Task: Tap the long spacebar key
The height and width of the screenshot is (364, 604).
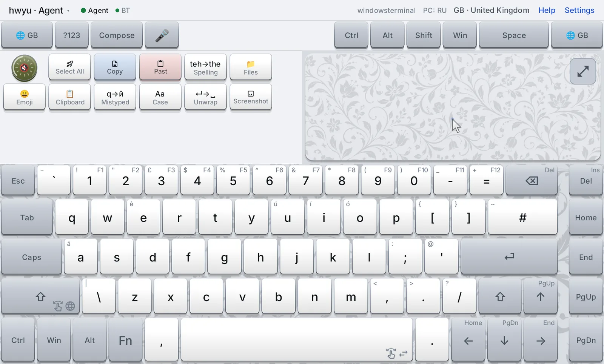Action: (x=297, y=340)
